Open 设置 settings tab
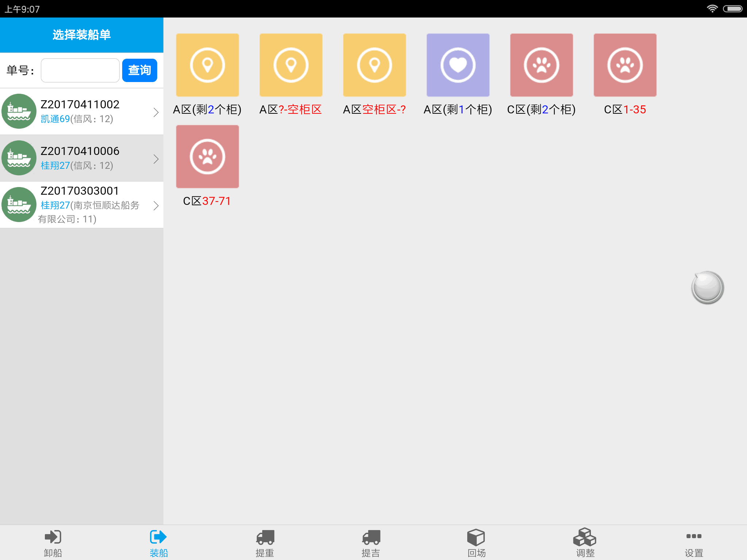747x560 pixels. point(693,543)
